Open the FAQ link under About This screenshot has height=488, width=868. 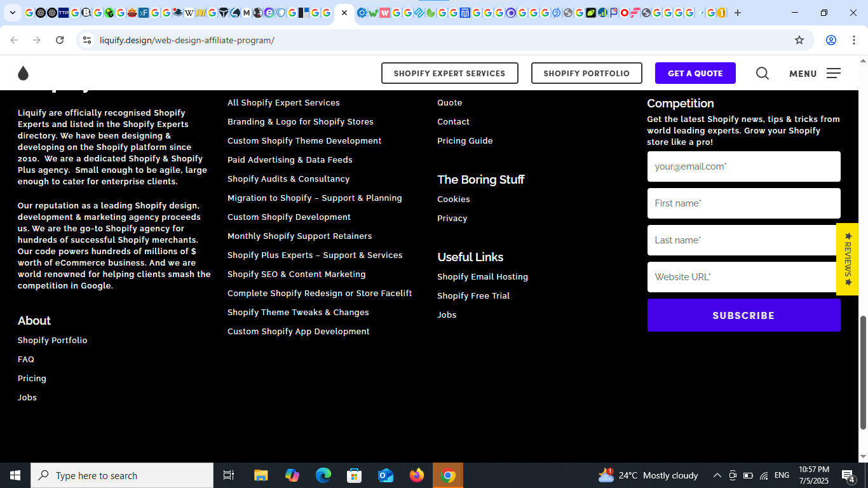coord(26,360)
